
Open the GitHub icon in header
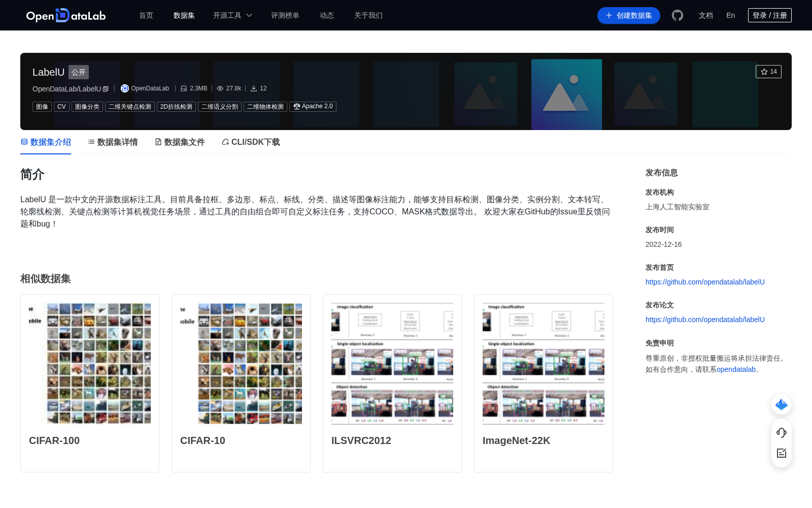click(678, 15)
